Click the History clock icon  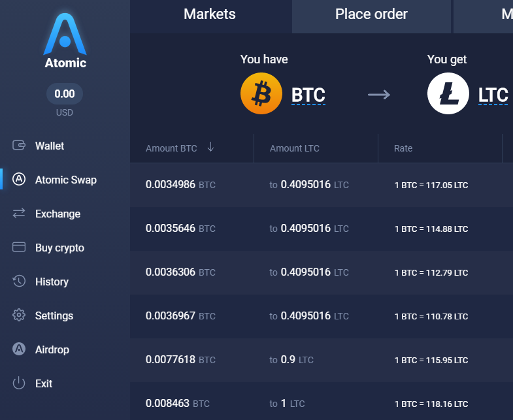tap(19, 282)
